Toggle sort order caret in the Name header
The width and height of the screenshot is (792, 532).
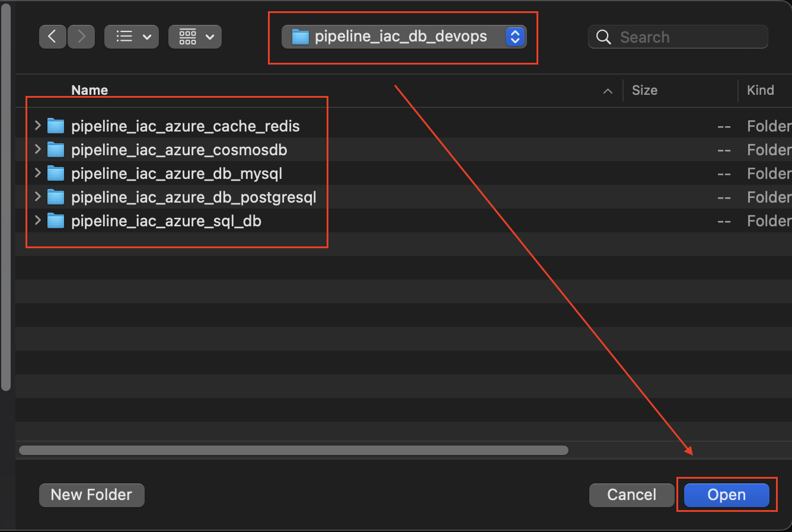[608, 91]
